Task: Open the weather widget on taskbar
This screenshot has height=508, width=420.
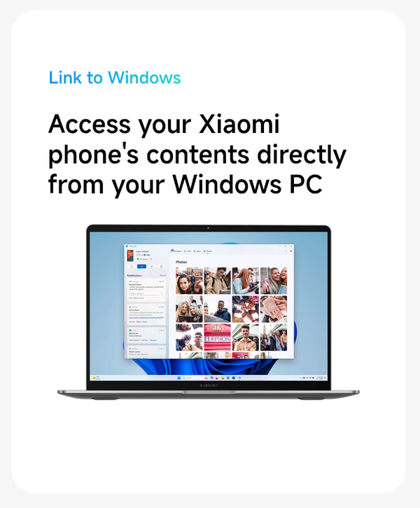Action: tap(96, 378)
